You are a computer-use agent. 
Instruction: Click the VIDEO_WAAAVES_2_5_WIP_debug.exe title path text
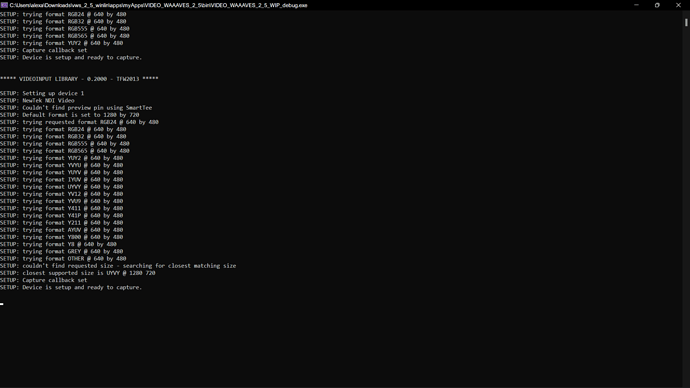158,5
